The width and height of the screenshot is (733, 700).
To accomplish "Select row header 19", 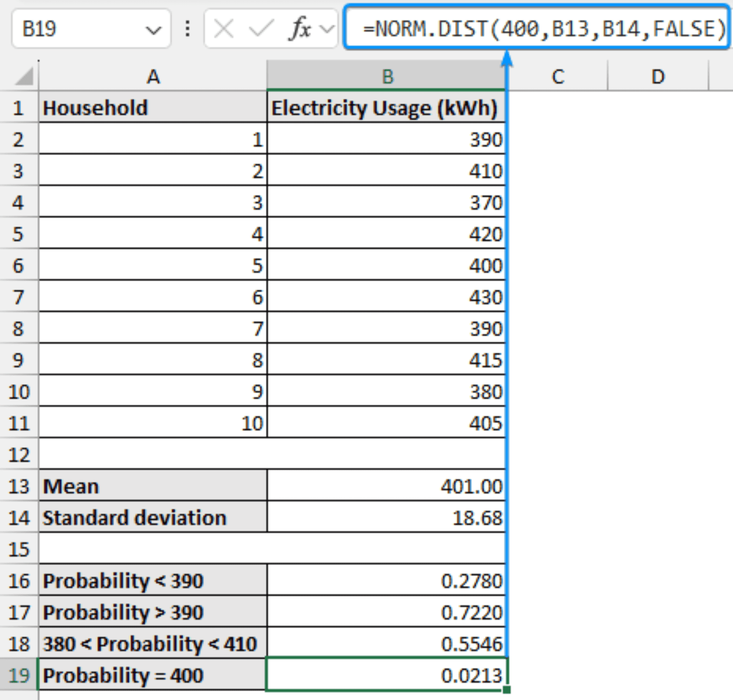I will click(19, 675).
